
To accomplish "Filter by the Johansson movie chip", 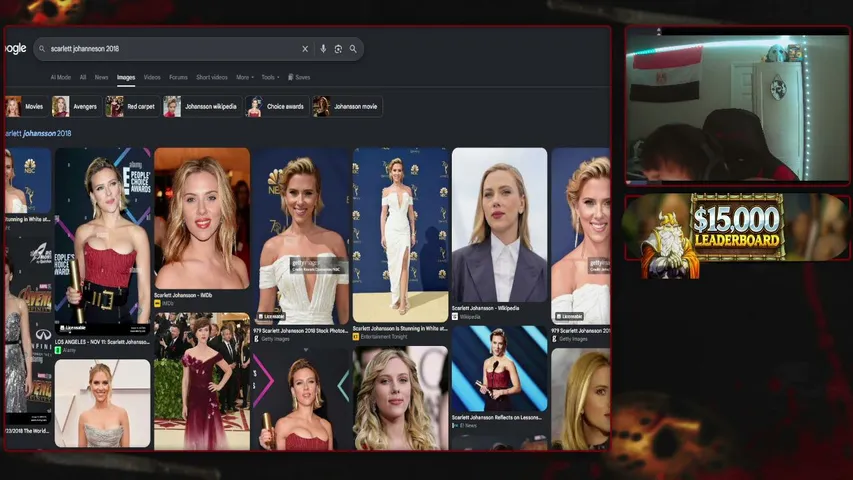I will 347,107.
